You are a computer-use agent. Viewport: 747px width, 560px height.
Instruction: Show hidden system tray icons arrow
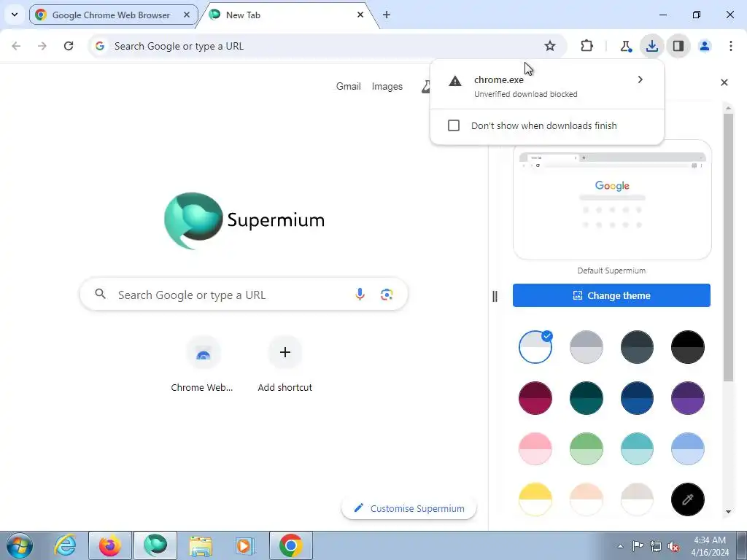click(620, 546)
